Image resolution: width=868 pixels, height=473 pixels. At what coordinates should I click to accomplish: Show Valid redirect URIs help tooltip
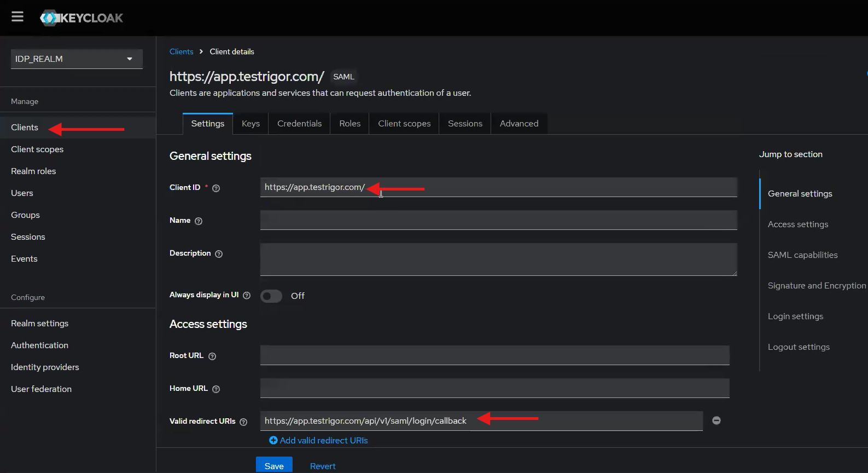(243, 422)
